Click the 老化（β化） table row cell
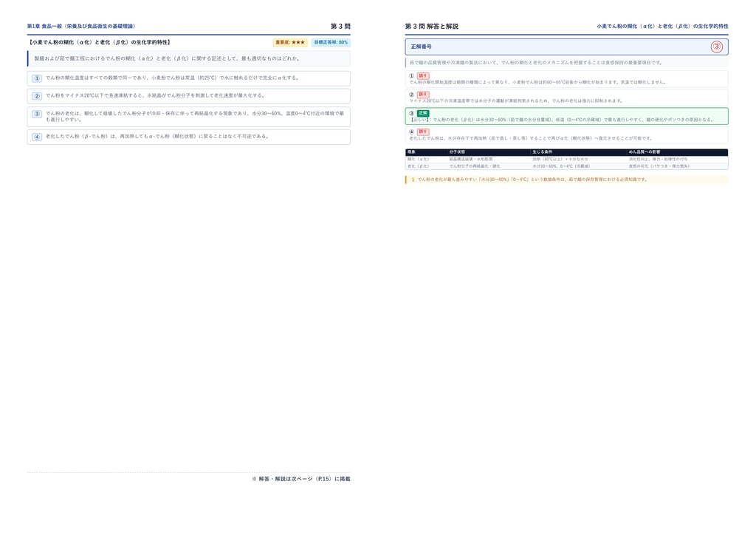Image resolution: width=756 pixels, height=535 pixels. pyautogui.click(x=418, y=166)
